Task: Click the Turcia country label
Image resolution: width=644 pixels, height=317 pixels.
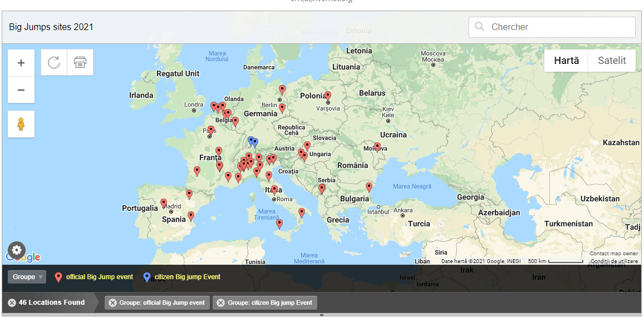Action: [x=419, y=224]
